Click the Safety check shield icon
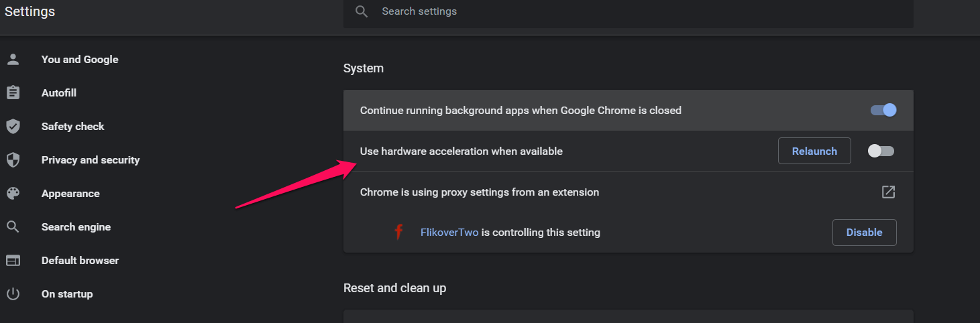 [x=13, y=126]
